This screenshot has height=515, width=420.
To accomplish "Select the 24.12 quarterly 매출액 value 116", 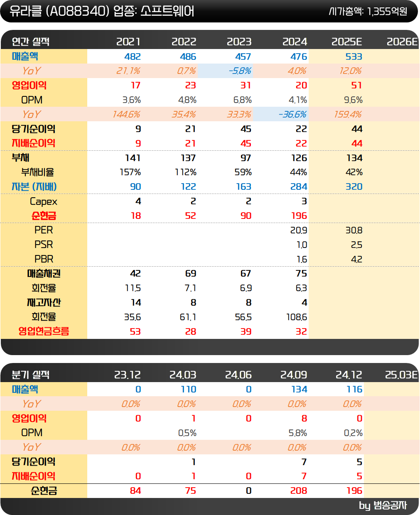I will pyautogui.click(x=354, y=390).
